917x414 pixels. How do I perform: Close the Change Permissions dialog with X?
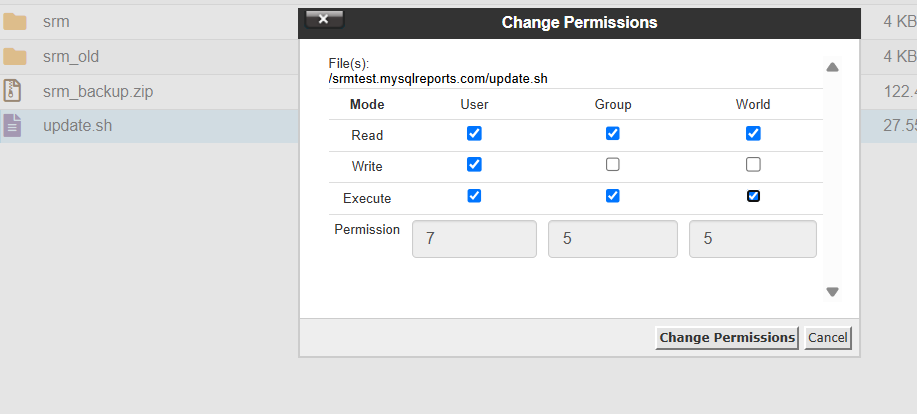(x=324, y=19)
